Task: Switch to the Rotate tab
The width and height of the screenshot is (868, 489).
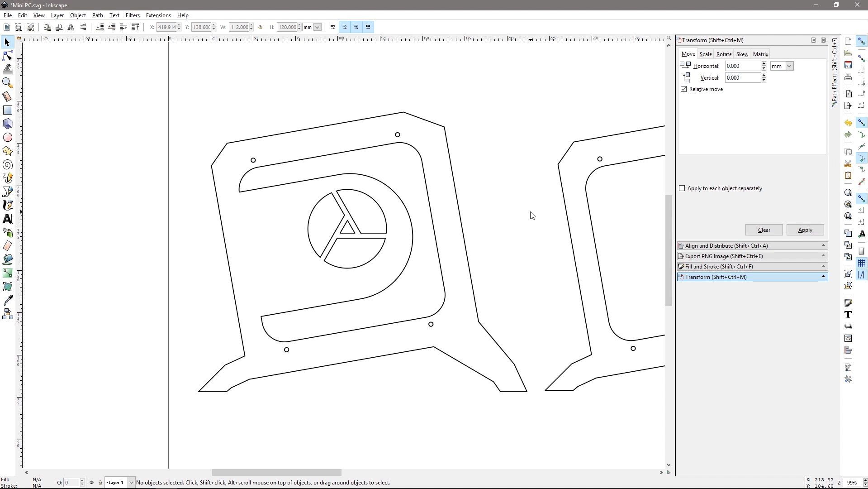Action: pos(723,54)
